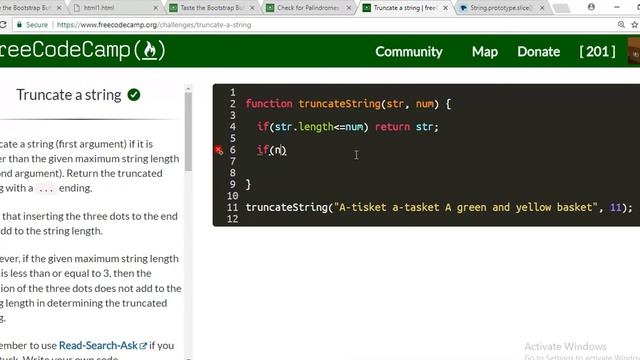Select the Truncate a string tab

point(404,8)
